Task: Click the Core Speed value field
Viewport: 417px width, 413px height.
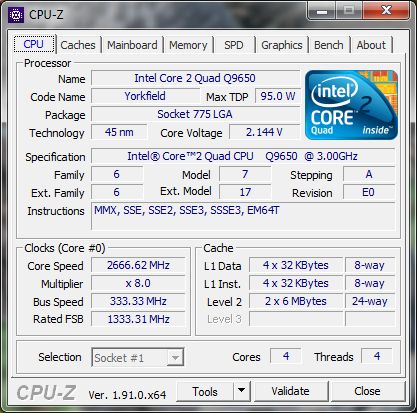Action: (138, 265)
